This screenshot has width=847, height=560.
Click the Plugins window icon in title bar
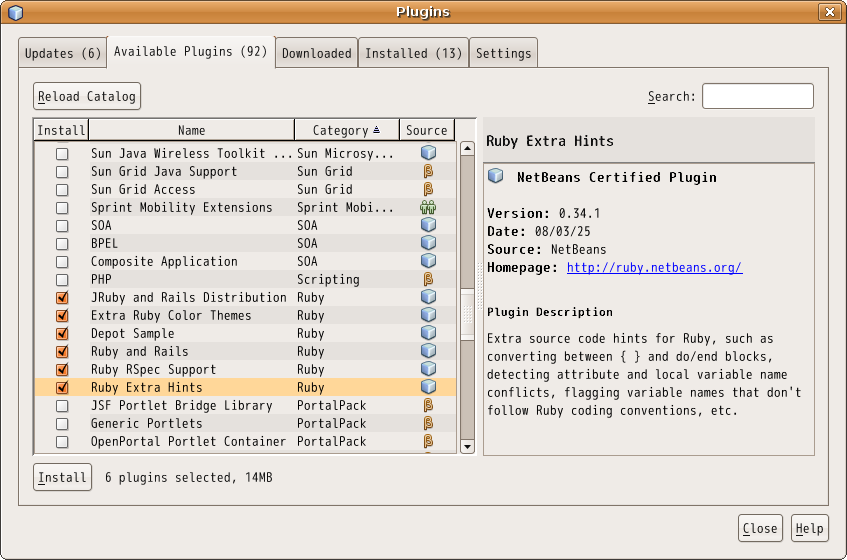tap(15, 12)
